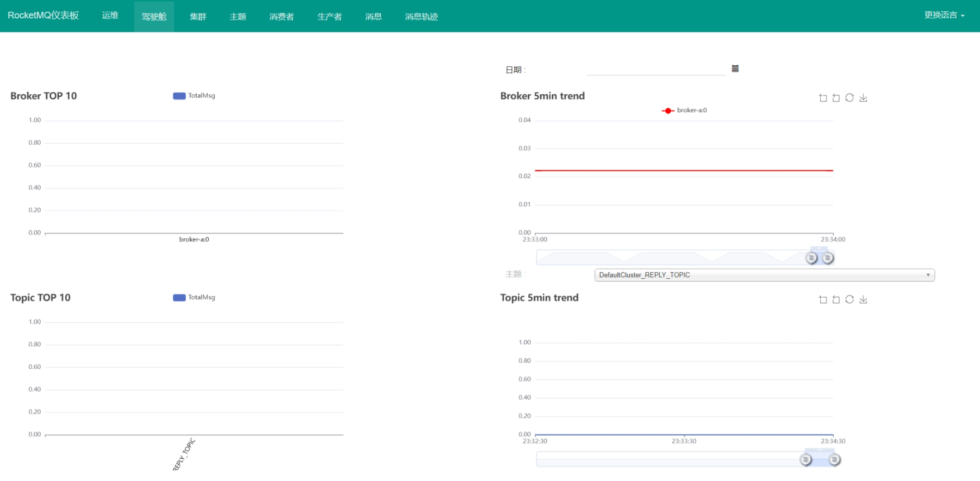The height and width of the screenshot is (481, 980).
Task: Download Broker 5min trend chart image
Action: (863, 98)
